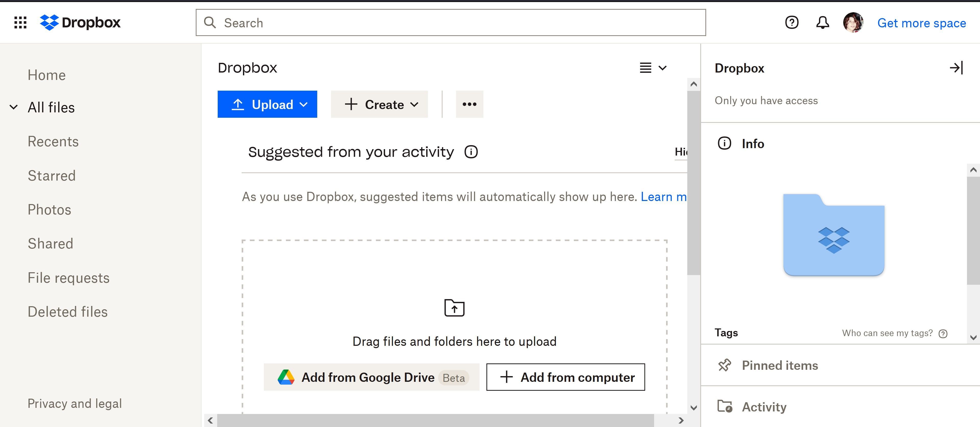Open Starred in sidebar
Viewport: 980px width, 427px height.
pyautogui.click(x=51, y=175)
